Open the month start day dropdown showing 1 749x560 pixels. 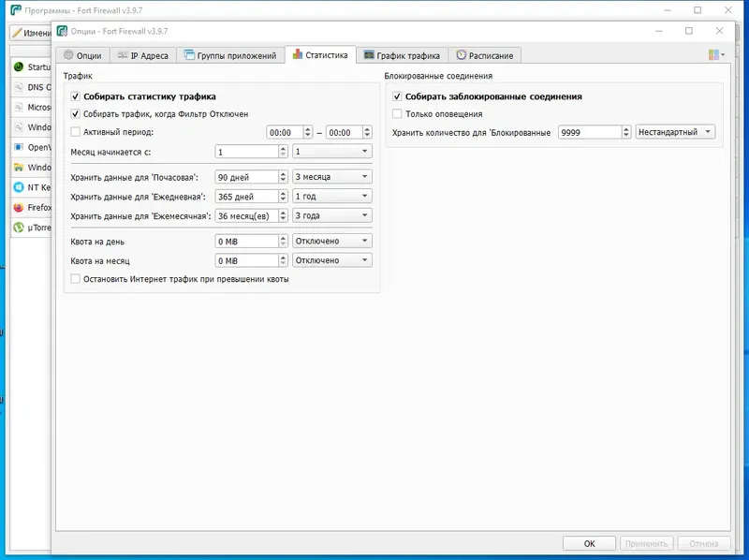[332, 152]
